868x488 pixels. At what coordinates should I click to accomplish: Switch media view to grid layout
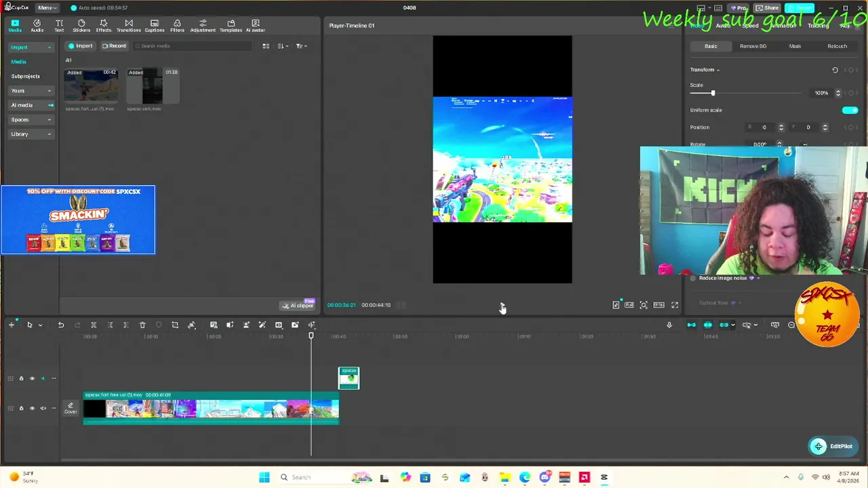(x=266, y=46)
